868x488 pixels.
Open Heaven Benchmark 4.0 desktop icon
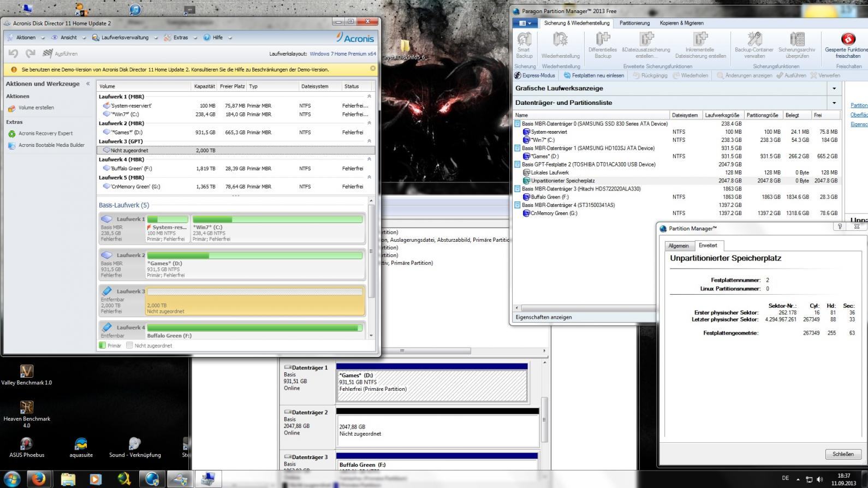point(26,414)
